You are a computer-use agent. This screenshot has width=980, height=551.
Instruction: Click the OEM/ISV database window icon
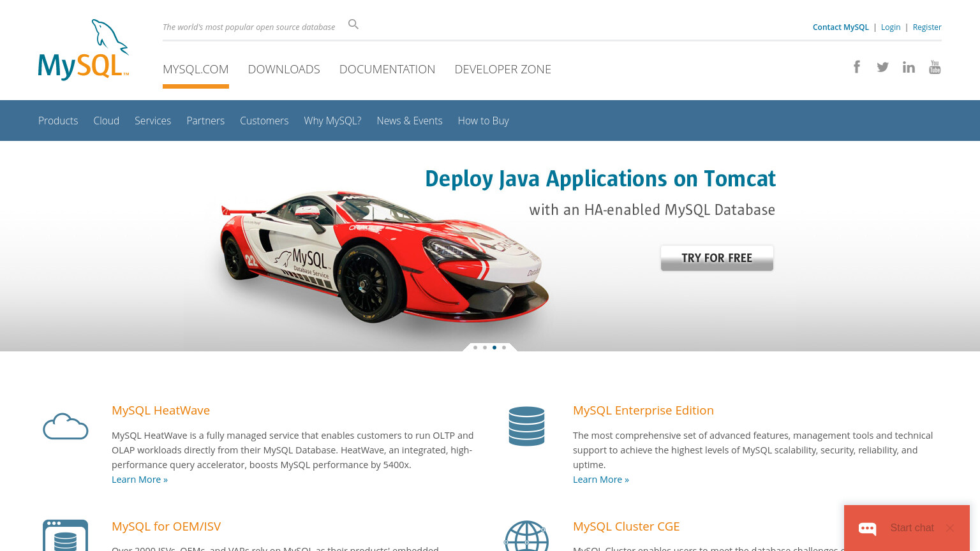point(65,536)
